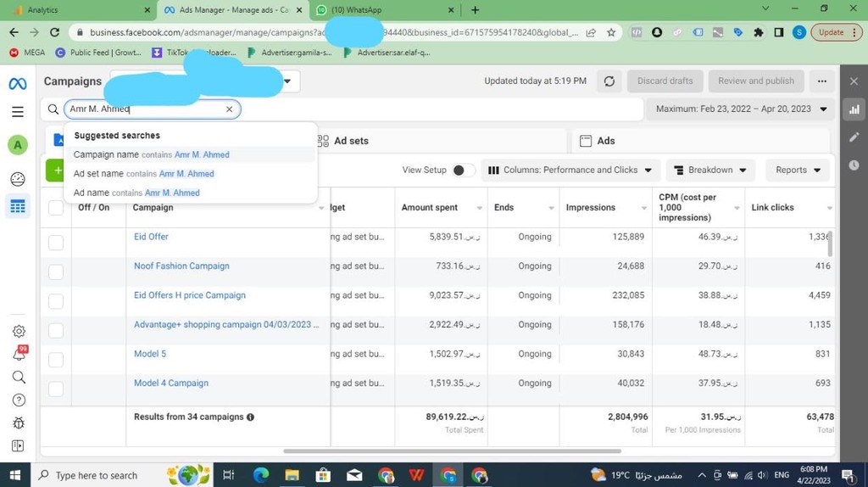The image size is (868, 487).
Task: Open the date range Maximum dropdown
Action: 742,109
